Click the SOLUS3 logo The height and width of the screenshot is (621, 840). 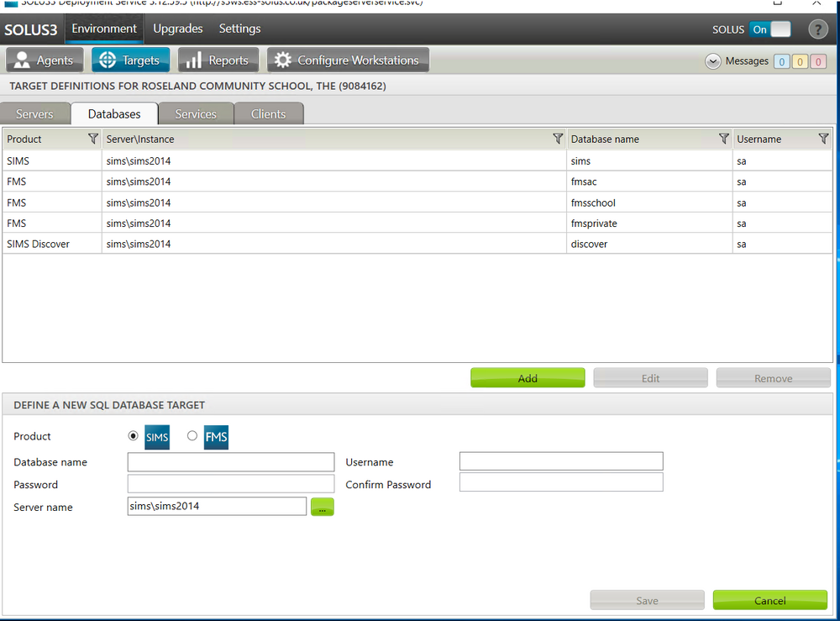coord(31,29)
